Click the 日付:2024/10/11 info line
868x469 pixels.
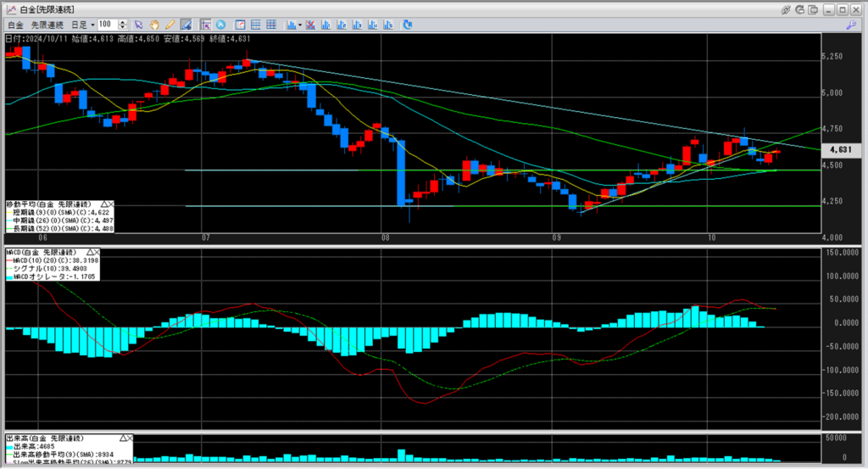128,39
